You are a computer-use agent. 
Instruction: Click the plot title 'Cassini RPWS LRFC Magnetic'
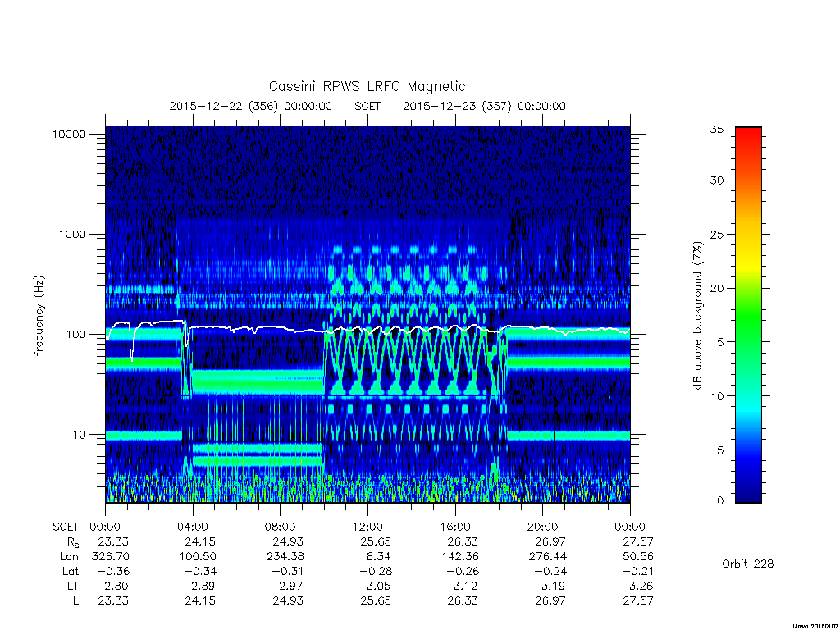(x=367, y=86)
